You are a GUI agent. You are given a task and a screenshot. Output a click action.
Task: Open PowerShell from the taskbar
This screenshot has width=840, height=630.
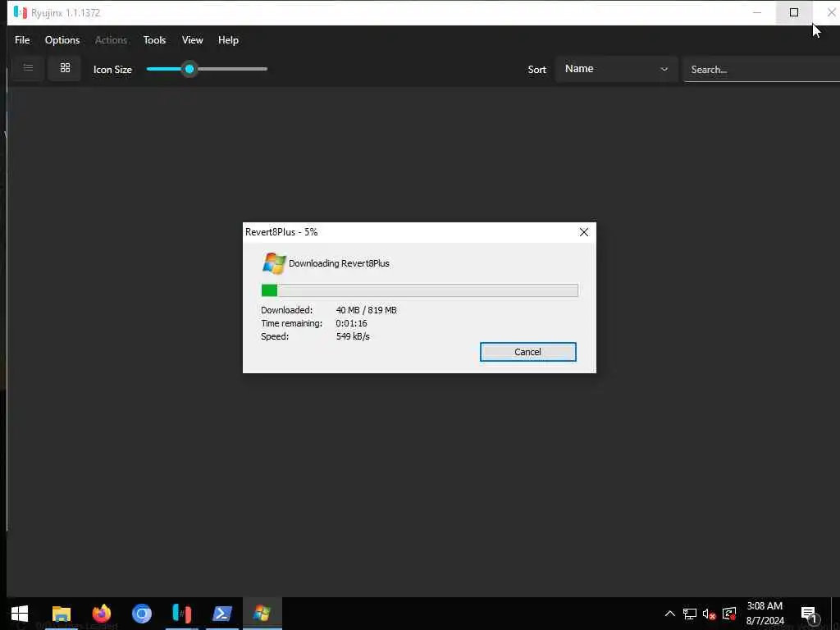point(221,614)
